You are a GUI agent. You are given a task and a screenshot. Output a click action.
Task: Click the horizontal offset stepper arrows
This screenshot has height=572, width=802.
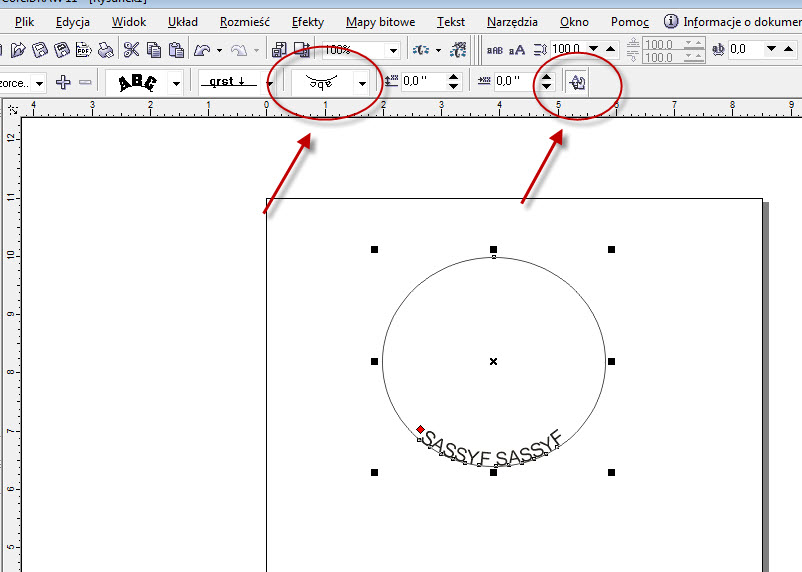coord(546,83)
